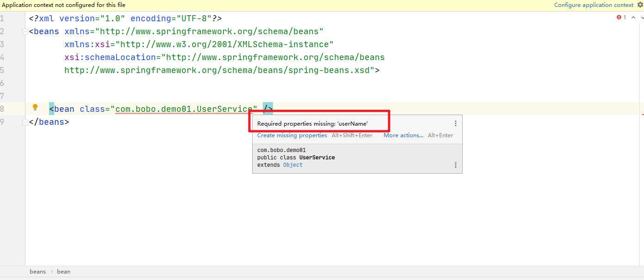Click the com.bobo.demo01.UserService class attribute value
644x280 pixels.
pyautogui.click(x=184, y=109)
